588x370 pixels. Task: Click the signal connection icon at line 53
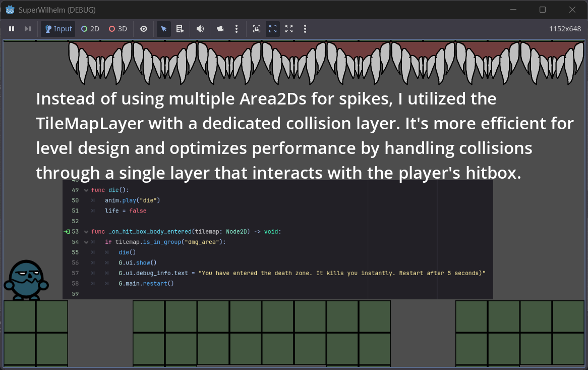67,232
